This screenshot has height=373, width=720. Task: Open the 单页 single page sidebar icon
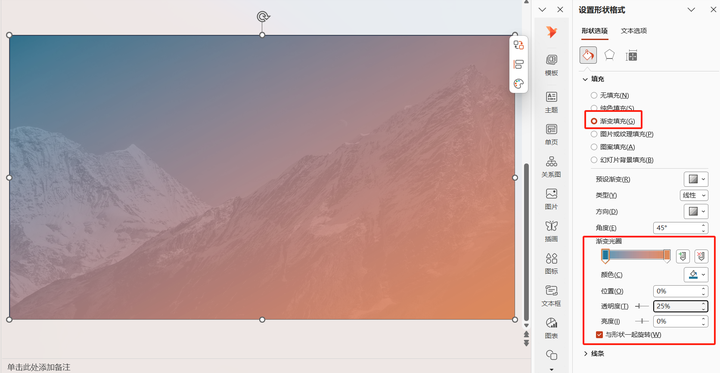coord(551,134)
